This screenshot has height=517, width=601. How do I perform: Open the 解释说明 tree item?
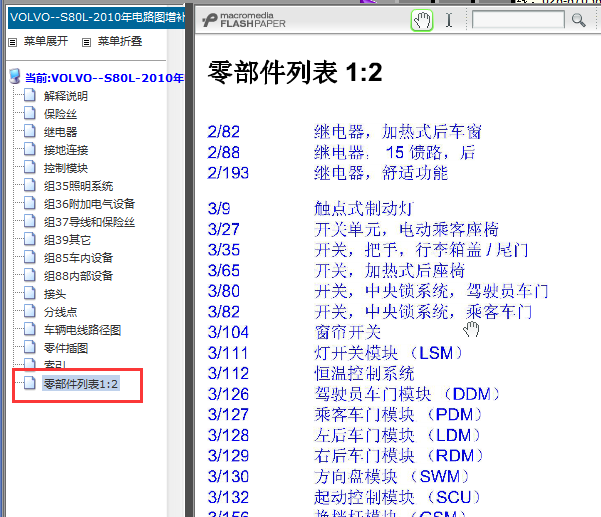tap(66, 96)
